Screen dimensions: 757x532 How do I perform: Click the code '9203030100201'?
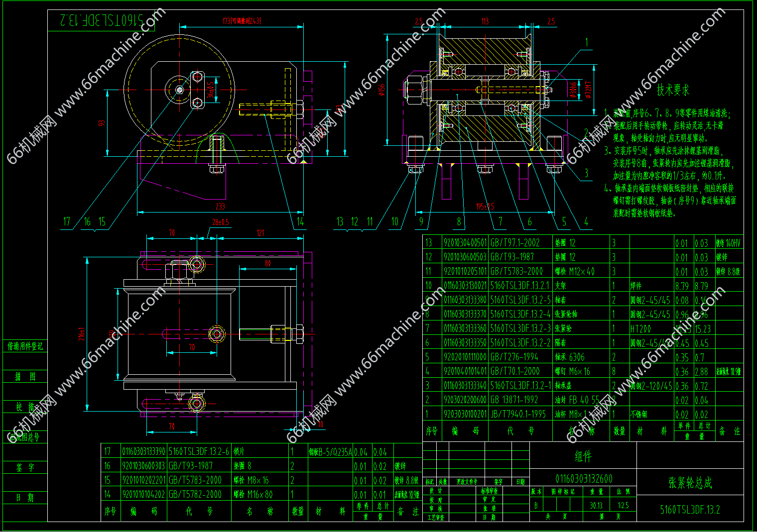pyautogui.click(x=465, y=414)
